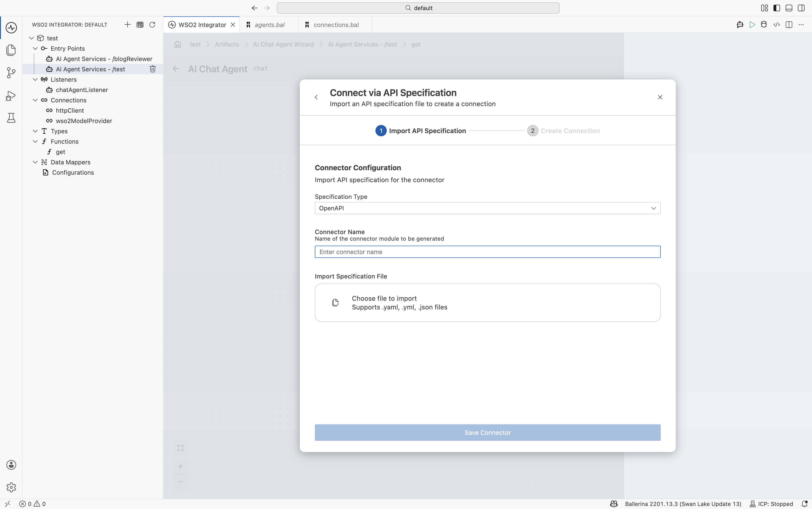Open the errors and warnings status item
The width and height of the screenshot is (812, 509).
point(32,504)
